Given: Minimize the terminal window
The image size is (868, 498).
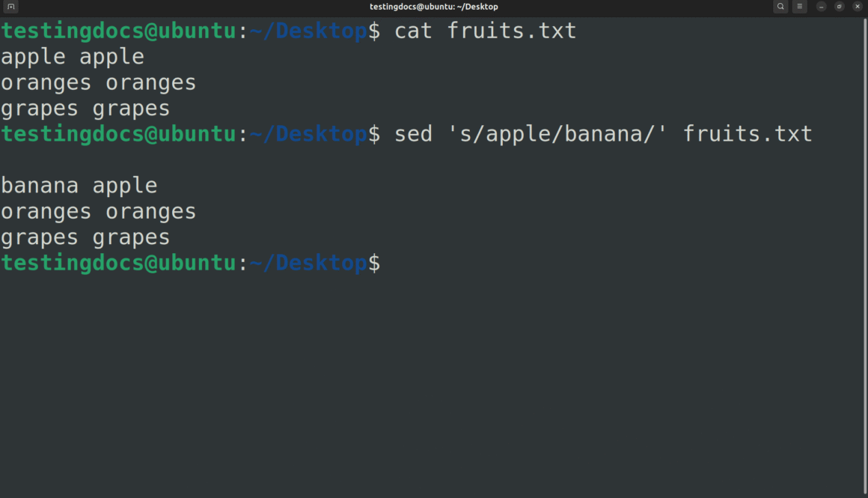Looking at the screenshot, I should pyautogui.click(x=822, y=7).
